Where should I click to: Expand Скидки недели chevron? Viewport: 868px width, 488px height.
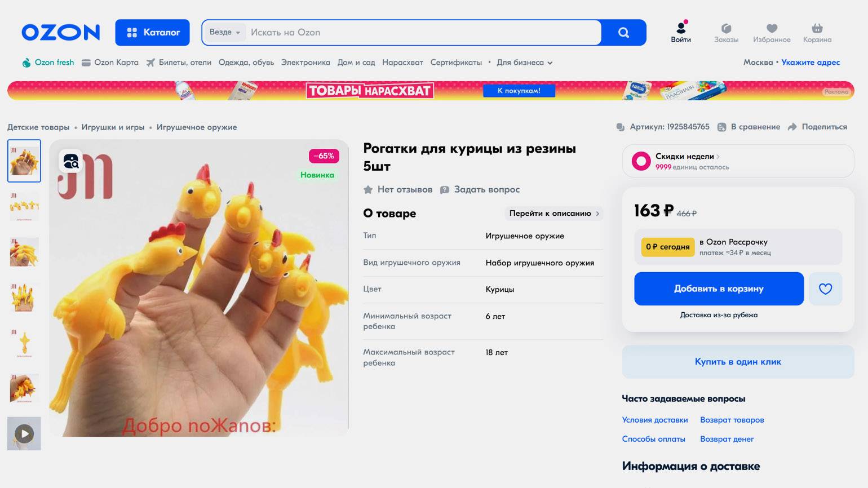(718, 157)
